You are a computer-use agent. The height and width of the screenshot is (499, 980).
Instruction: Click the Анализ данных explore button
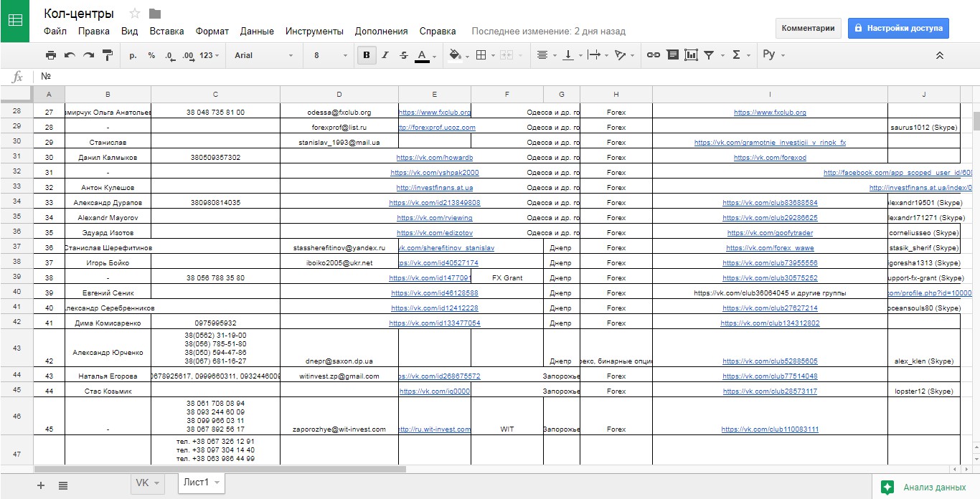tap(924, 487)
